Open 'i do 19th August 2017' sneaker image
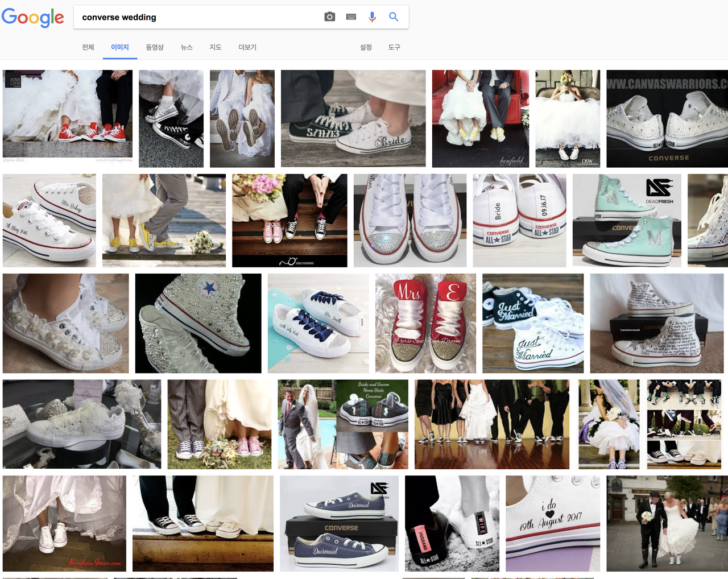The width and height of the screenshot is (728, 579). coord(553,523)
